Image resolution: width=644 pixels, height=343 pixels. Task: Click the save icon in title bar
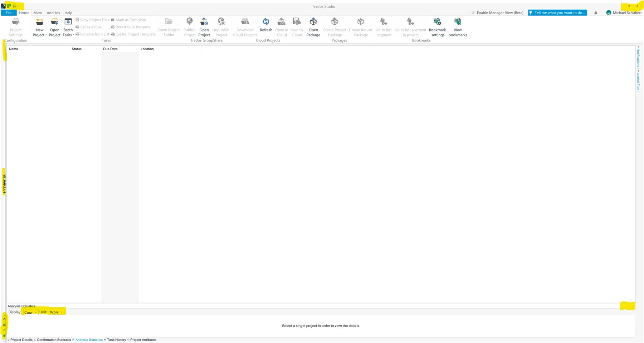point(15,6)
